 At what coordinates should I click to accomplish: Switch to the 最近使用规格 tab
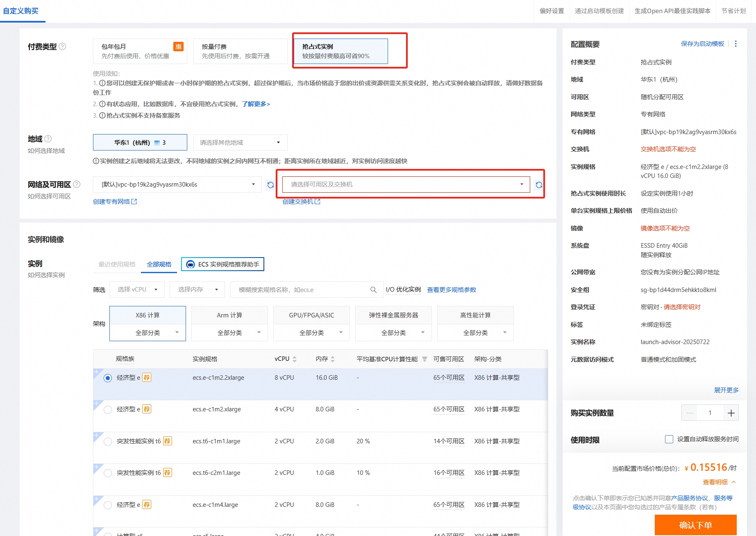tap(117, 265)
